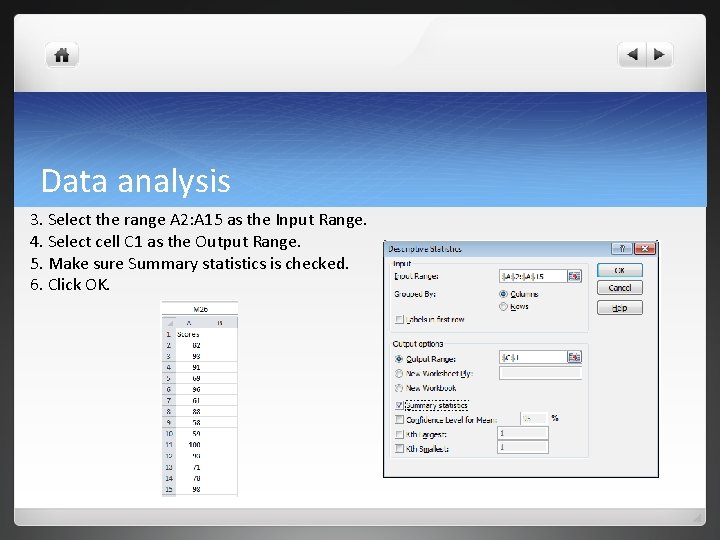Image resolution: width=720 pixels, height=540 pixels.
Task: Enable Labels in first row checkbox
Action: pyautogui.click(x=399, y=319)
